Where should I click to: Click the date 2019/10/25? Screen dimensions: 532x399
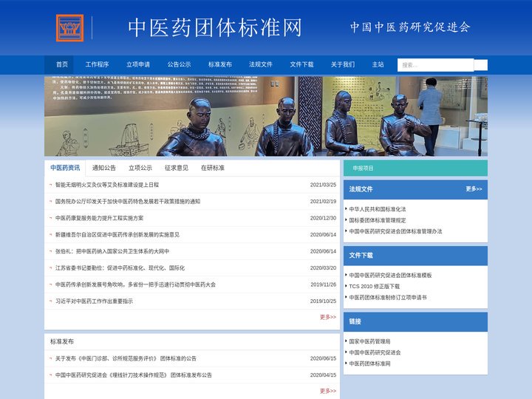coord(323,301)
